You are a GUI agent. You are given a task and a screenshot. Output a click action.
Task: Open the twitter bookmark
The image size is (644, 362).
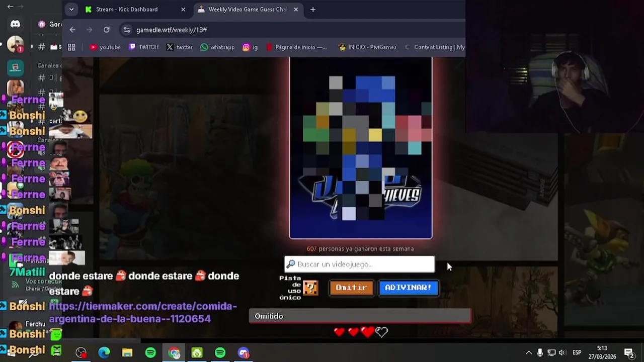180,47
